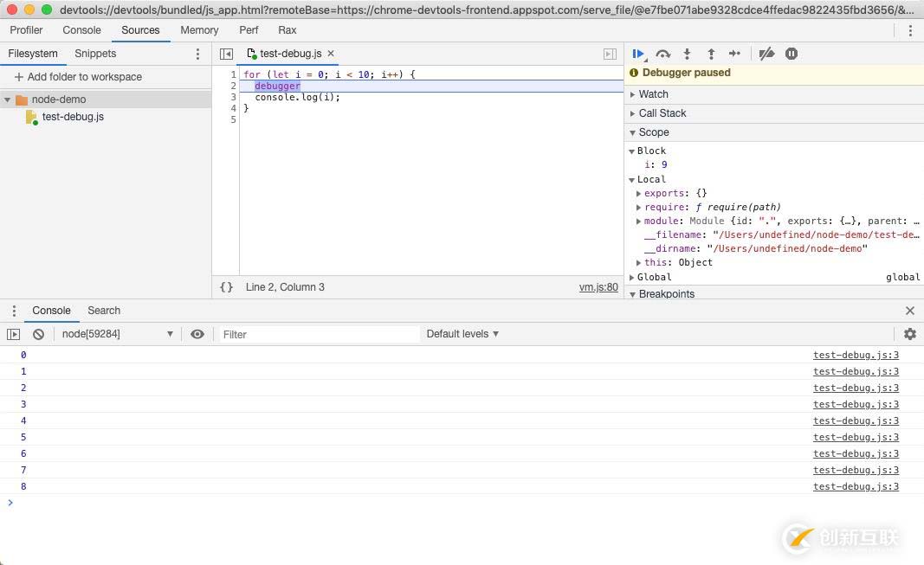The width and height of the screenshot is (924, 565).
Task: Close the console drawer
Action: [x=910, y=311]
